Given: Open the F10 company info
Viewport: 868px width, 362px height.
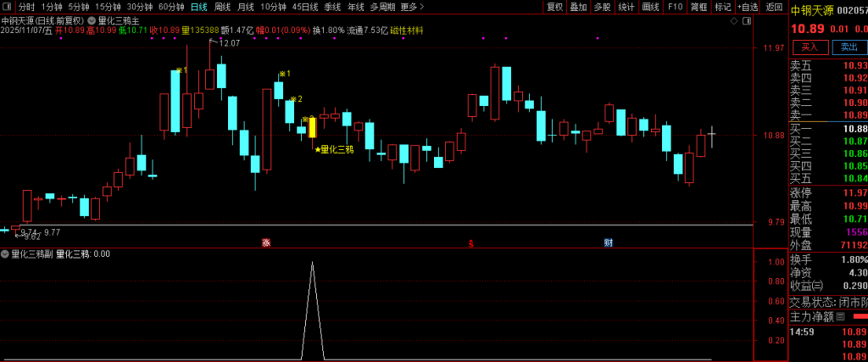Looking at the screenshot, I should [675, 7].
